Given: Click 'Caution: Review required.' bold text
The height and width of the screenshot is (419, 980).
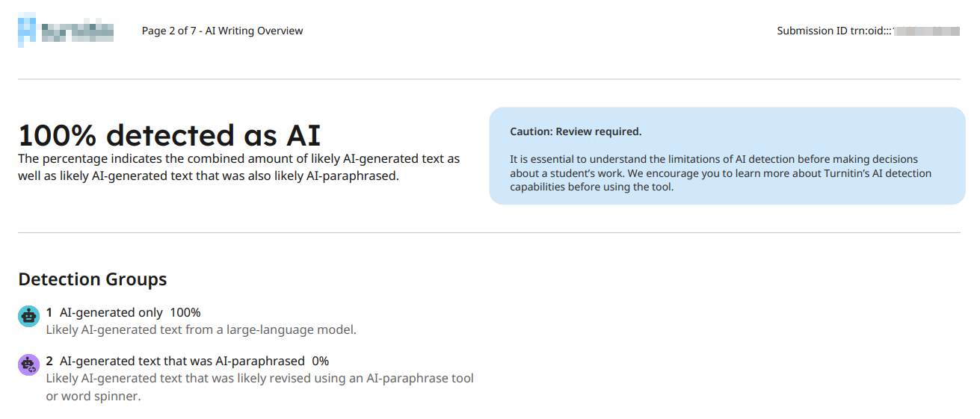Looking at the screenshot, I should [x=576, y=131].
